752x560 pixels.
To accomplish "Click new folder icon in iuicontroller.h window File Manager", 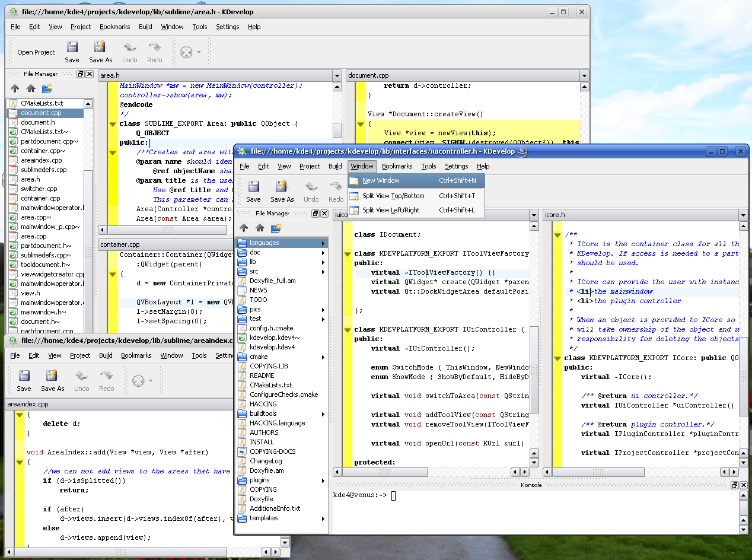I will (x=276, y=228).
